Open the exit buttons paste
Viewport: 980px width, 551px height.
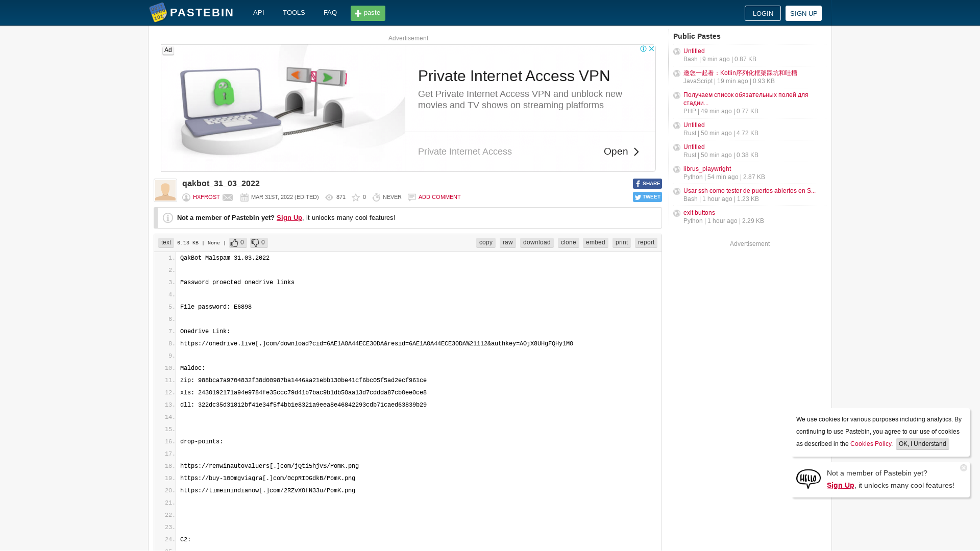point(699,213)
